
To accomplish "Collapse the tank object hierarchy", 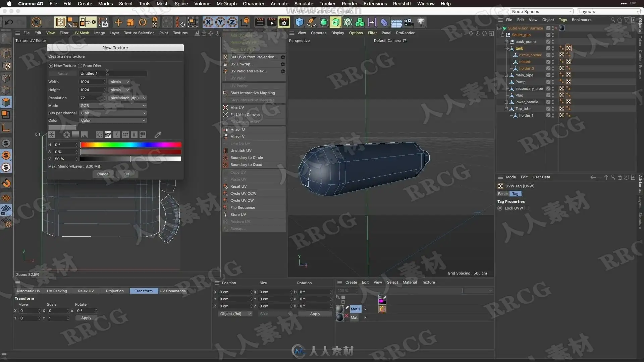I will [x=506, y=48].
